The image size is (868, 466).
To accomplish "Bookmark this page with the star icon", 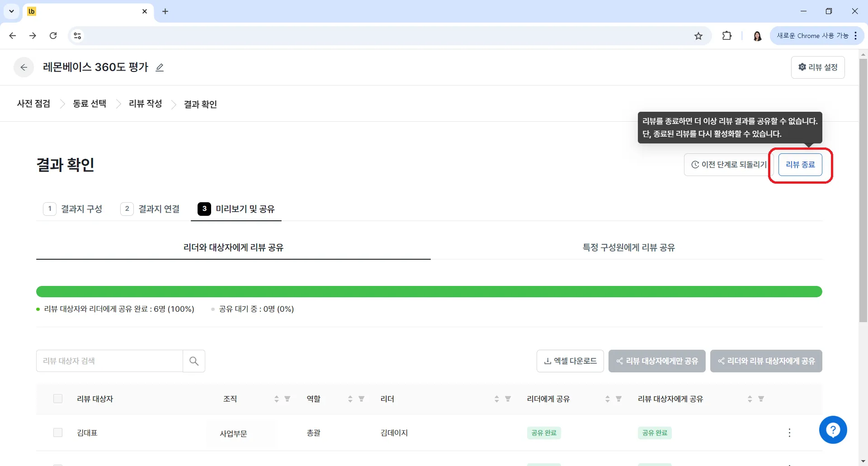I will pos(698,36).
